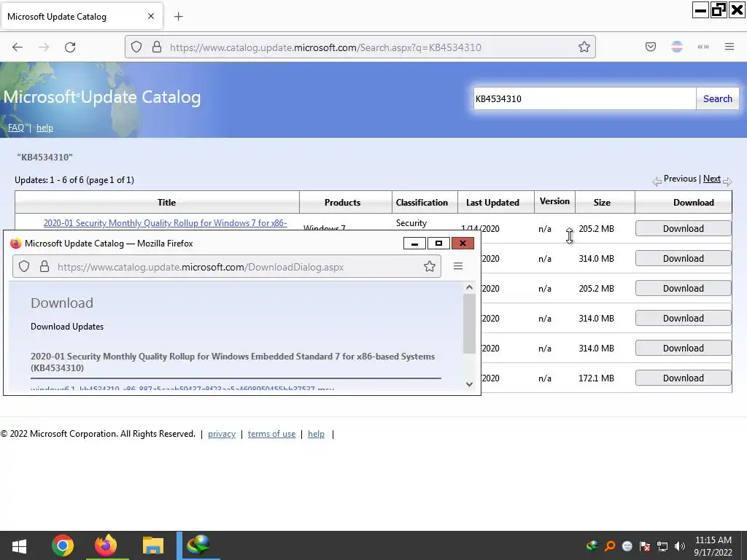Sort results by the Products column

342,203
